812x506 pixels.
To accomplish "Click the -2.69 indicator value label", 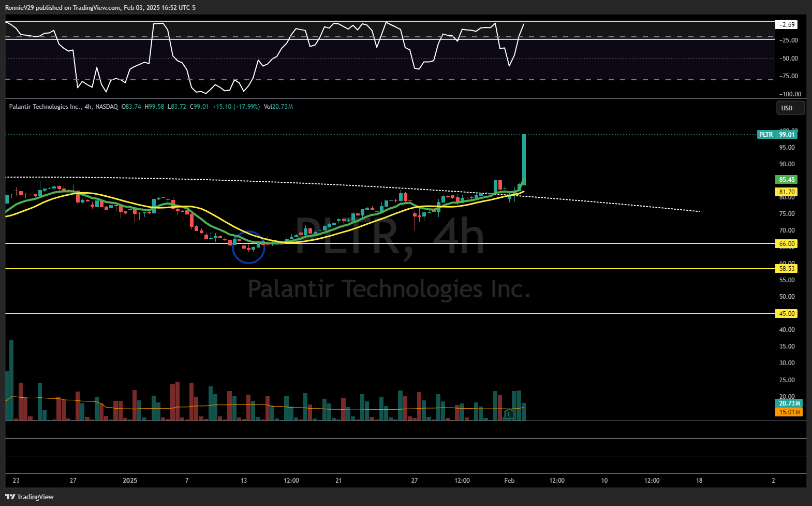I will (x=787, y=24).
